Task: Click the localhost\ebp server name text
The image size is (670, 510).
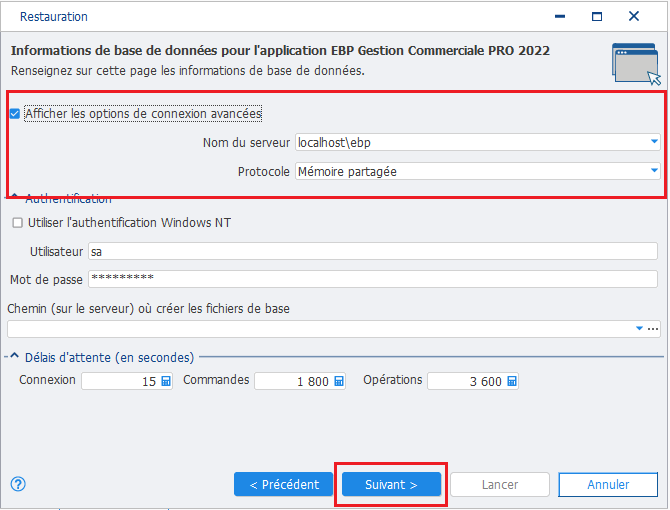Action: pos(334,142)
